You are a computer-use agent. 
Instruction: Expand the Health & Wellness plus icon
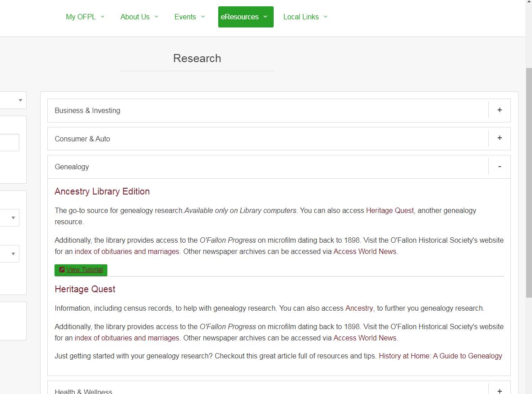pos(499,391)
